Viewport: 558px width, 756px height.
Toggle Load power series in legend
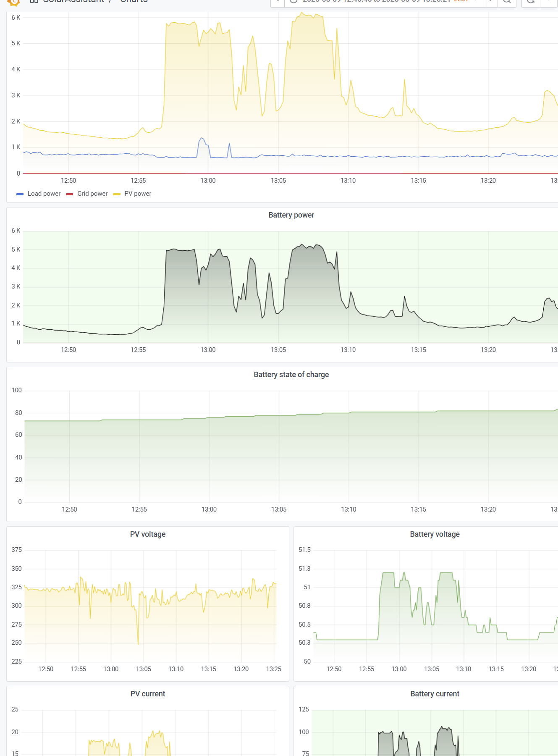point(44,194)
